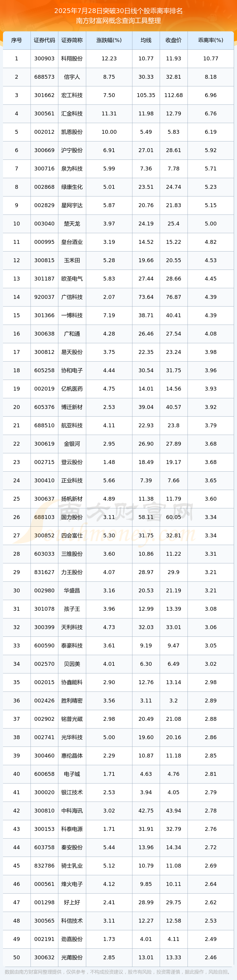Click the 收盘价 column header
The height and width of the screenshot is (980, 237).
point(173,40)
